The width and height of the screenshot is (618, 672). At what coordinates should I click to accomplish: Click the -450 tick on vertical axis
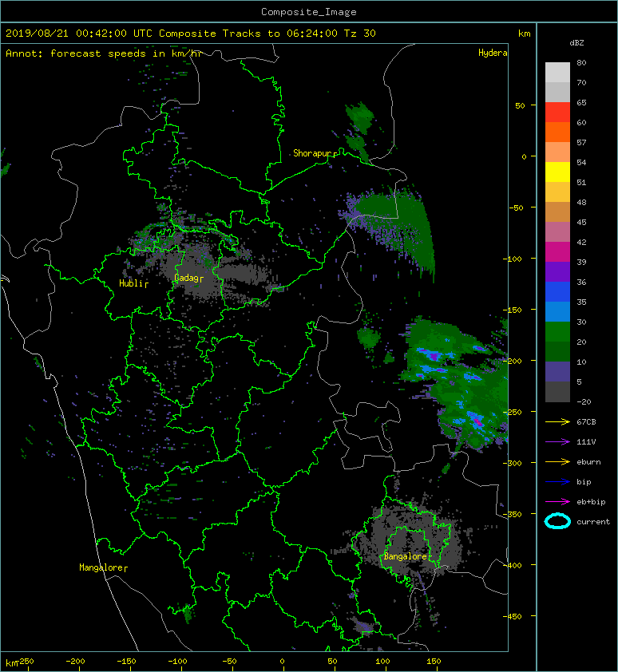coord(512,616)
